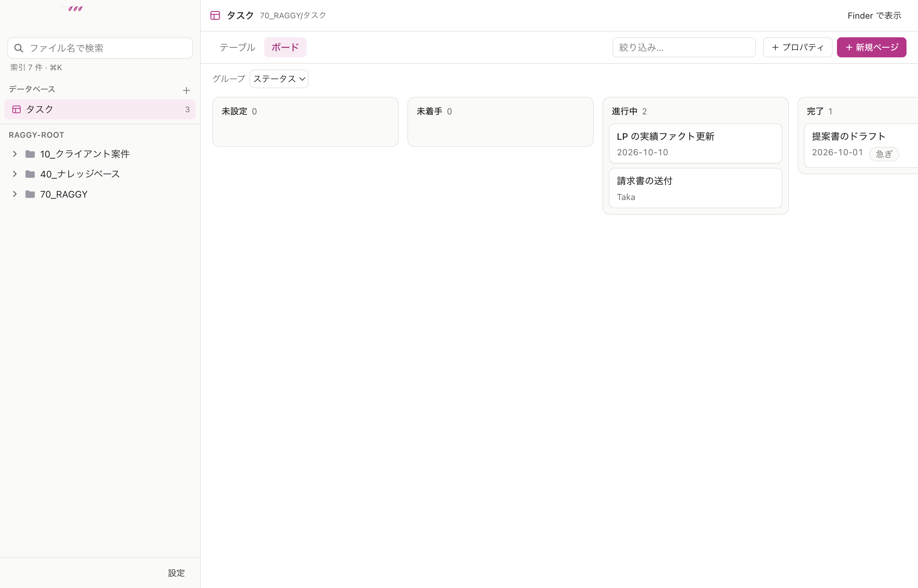Click the date 2026-10-10 on the card
This screenshot has width=918, height=588.
pos(642,152)
